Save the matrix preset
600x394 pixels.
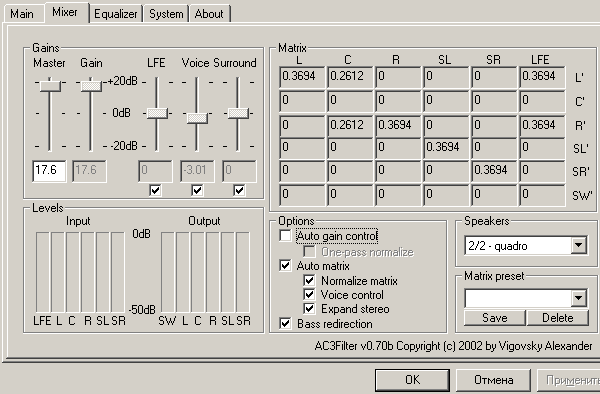[495, 318]
